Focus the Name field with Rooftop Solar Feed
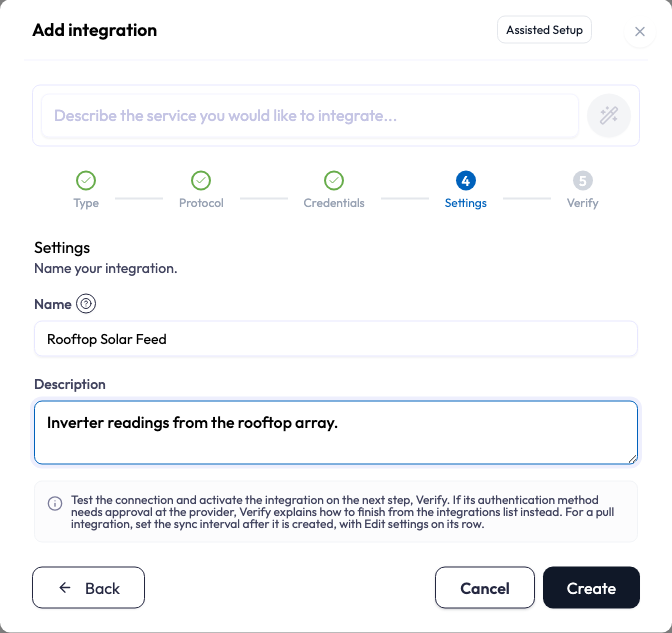Image resolution: width=672 pixels, height=633 pixels. tap(336, 339)
